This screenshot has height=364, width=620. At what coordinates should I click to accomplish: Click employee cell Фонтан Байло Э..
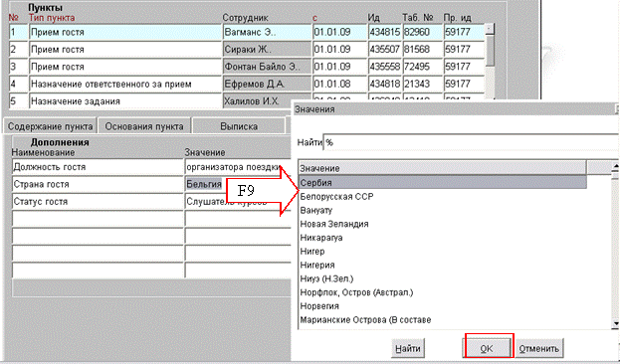268,67
